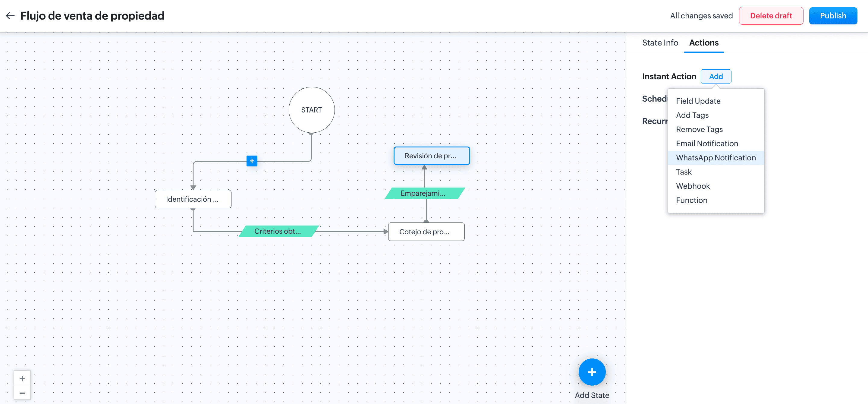868x404 pixels.
Task: Click the blue plus on the START connector
Action: (252, 161)
